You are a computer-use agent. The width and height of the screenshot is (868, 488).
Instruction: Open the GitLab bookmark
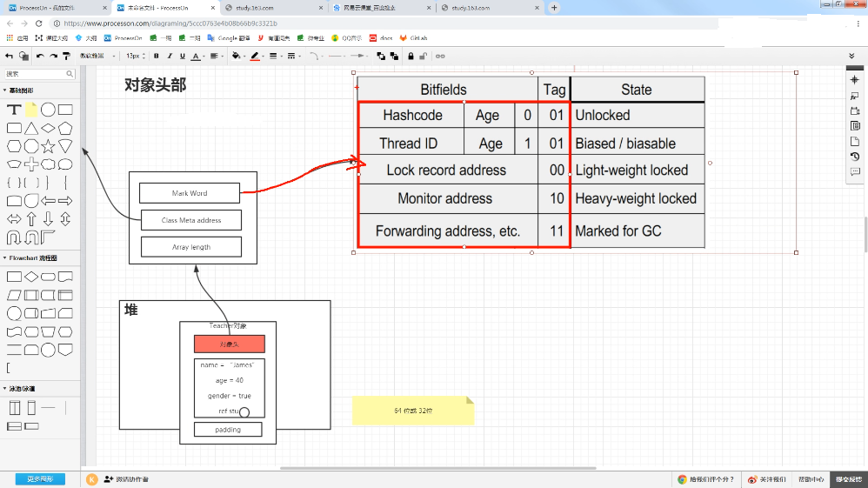coord(413,38)
